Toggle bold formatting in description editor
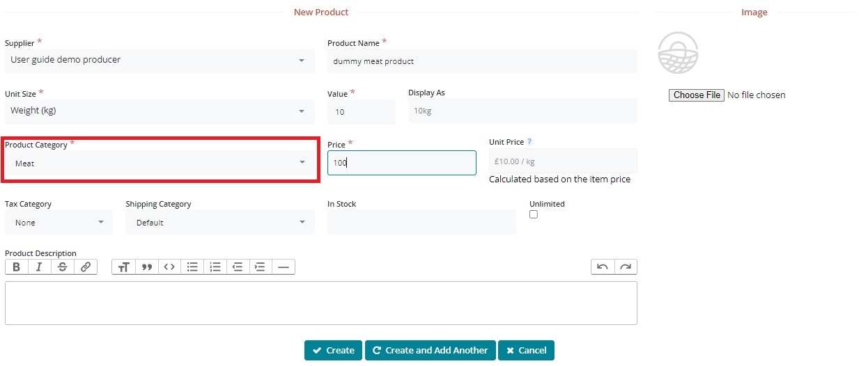The height and width of the screenshot is (366, 868). tap(17, 267)
